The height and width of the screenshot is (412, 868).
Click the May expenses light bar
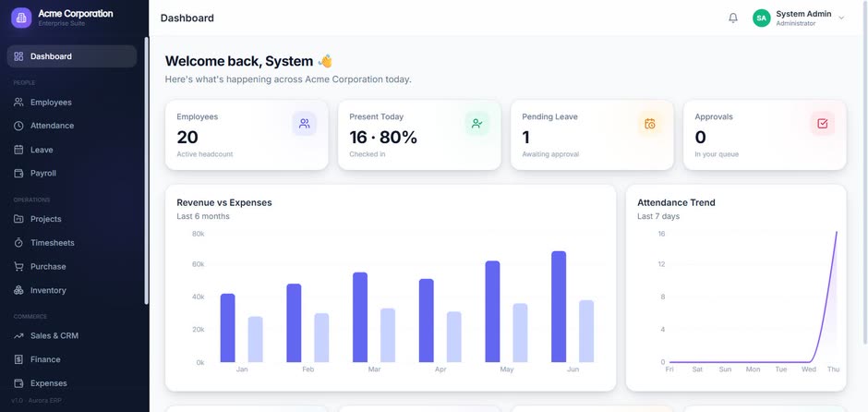[520, 333]
